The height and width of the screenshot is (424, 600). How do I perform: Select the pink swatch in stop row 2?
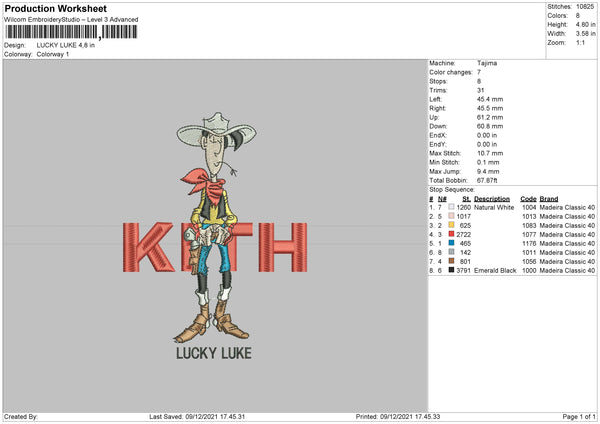click(452, 216)
